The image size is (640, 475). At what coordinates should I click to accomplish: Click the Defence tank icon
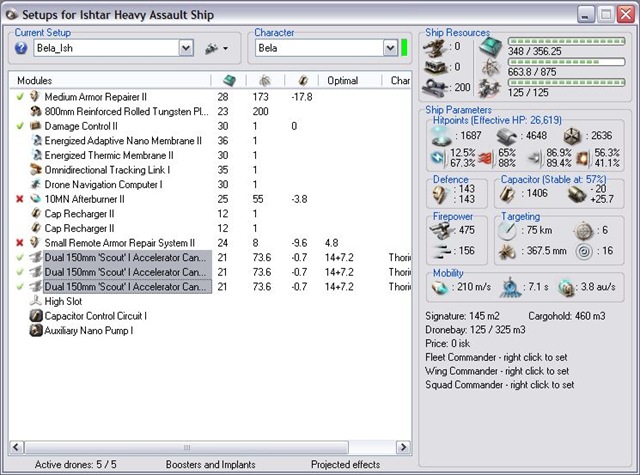[440, 195]
